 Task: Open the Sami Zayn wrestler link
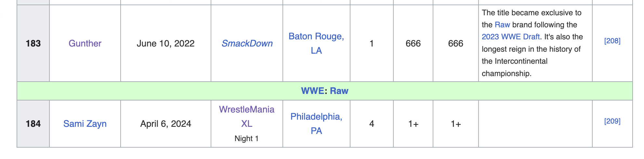[85, 124]
